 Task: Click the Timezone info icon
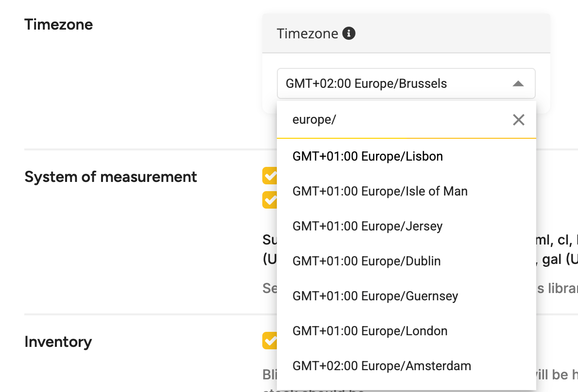pos(349,33)
